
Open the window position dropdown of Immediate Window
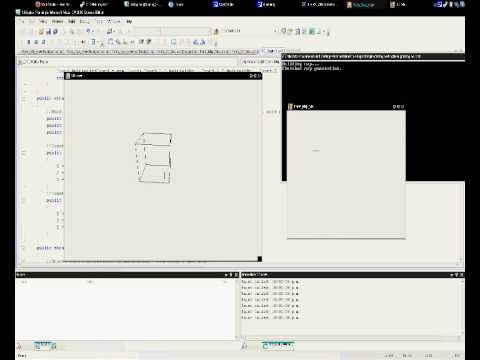(x=452, y=275)
